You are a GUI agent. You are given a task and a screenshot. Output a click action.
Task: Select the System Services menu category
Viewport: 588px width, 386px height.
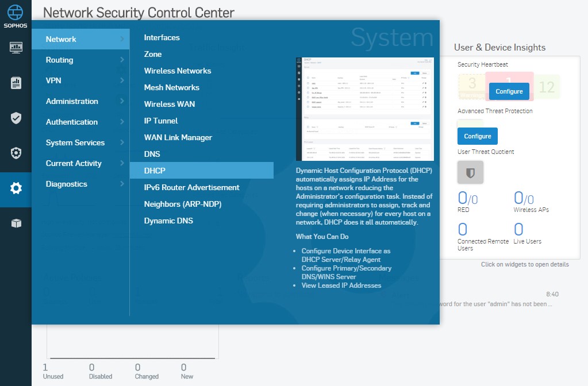[80, 142]
